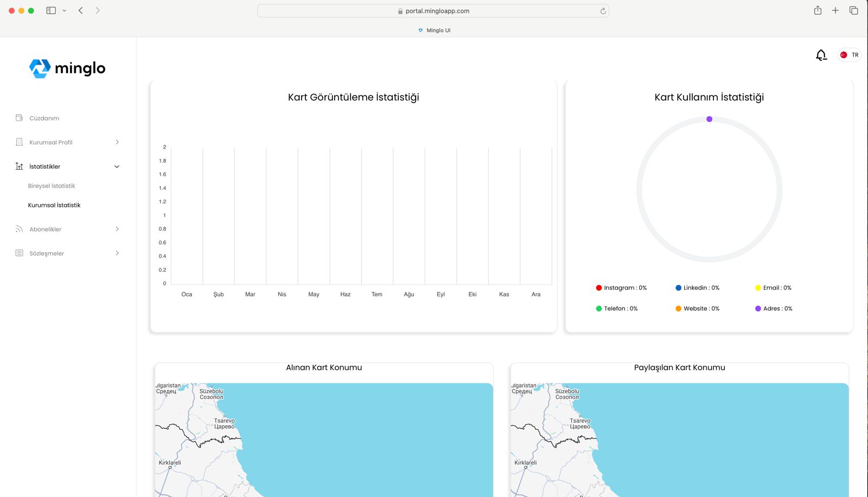Viewport: 868px width, 497px height.
Task: Click purple marker on usage donut chart
Action: point(709,119)
